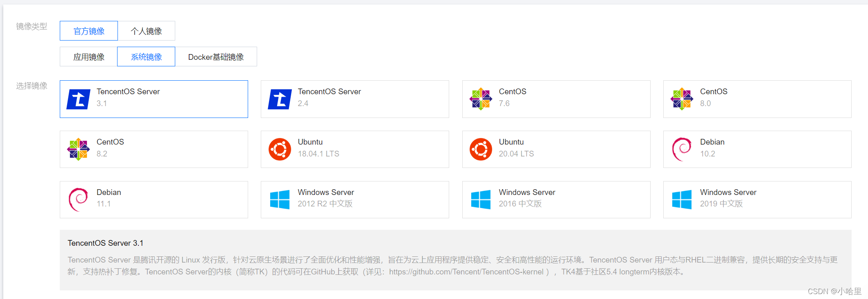This screenshot has height=299, width=868.
Task: Click the Windows Server 2019 logo icon
Action: pyautogui.click(x=682, y=199)
